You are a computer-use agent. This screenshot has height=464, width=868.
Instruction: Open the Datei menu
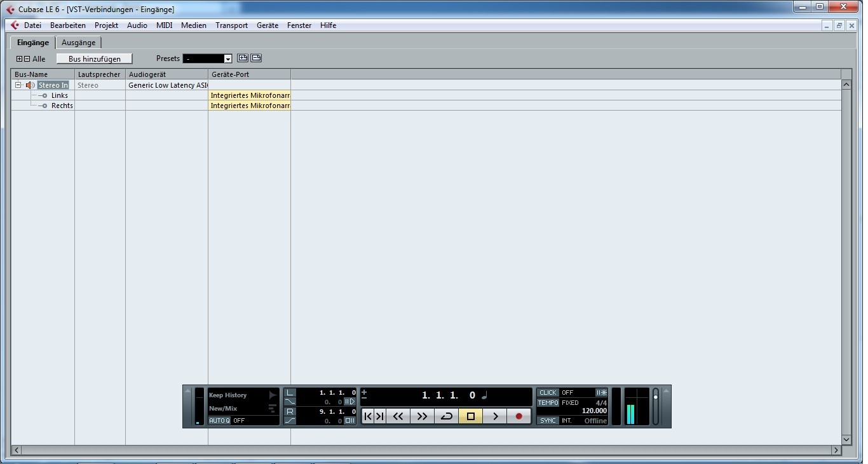32,25
